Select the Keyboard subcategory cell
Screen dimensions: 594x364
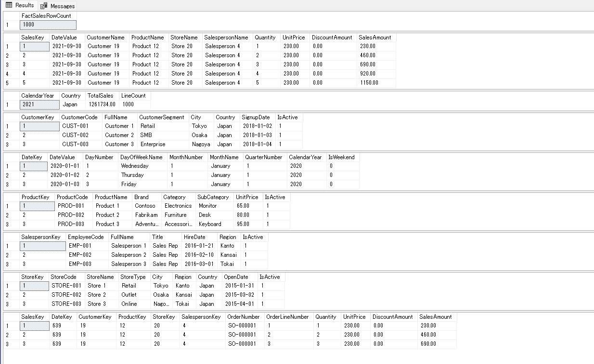tap(214, 224)
